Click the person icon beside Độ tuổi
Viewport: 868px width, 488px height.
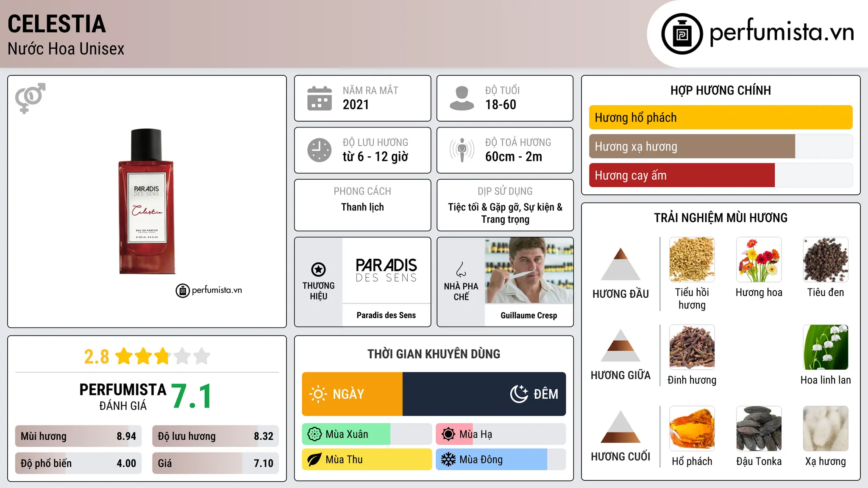pyautogui.click(x=462, y=98)
